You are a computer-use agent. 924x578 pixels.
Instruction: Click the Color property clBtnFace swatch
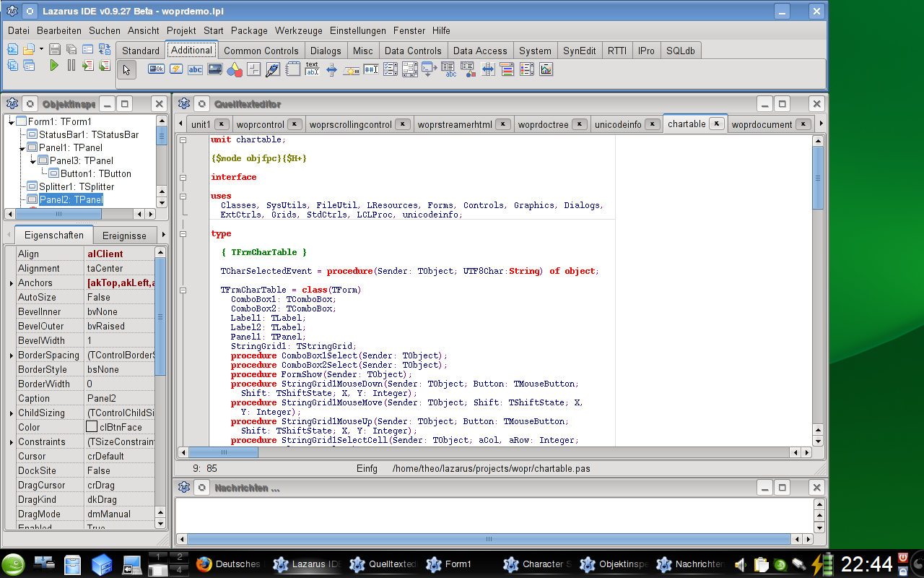coord(92,427)
